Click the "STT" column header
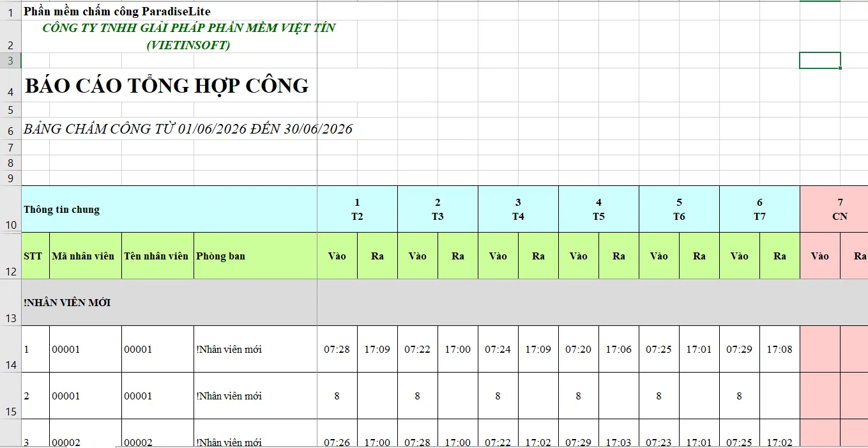The image size is (868, 448). tap(36, 256)
